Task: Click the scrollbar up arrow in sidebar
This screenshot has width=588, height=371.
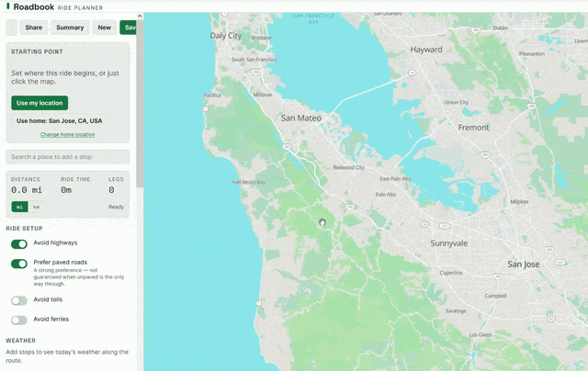Action: pos(140,17)
